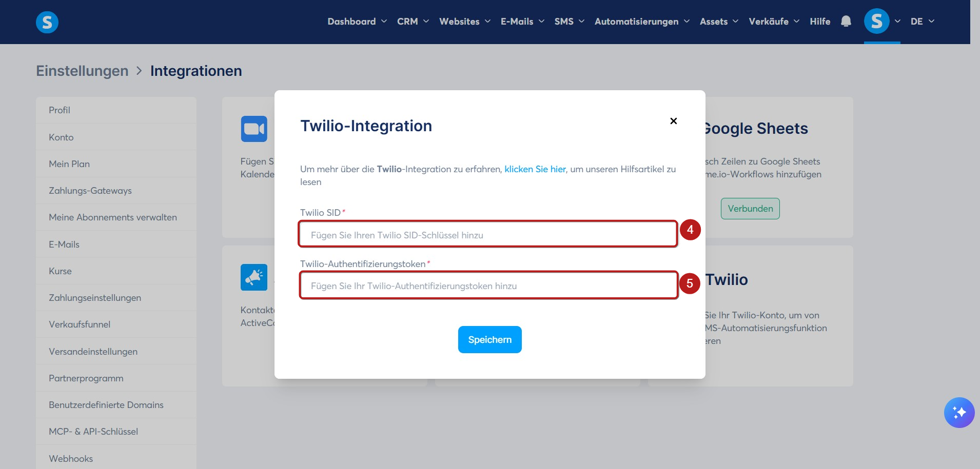
Task: Select Kurse in the sidebar
Action: [116, 271]
